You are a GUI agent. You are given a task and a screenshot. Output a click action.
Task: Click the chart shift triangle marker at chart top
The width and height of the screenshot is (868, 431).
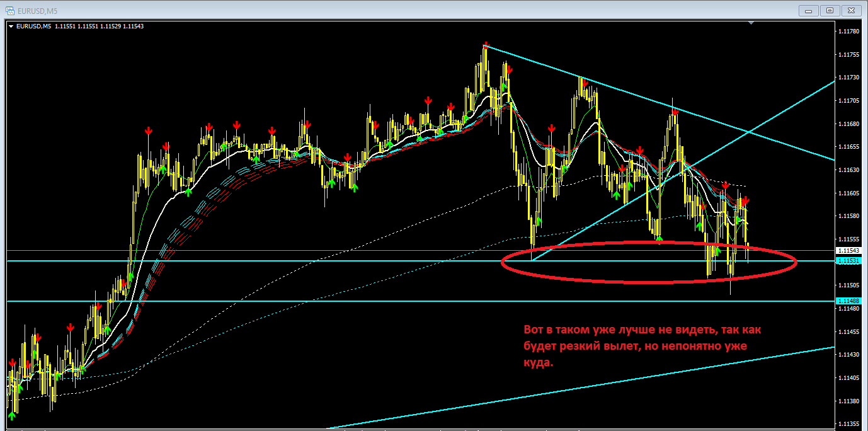[x=751, y=24]
